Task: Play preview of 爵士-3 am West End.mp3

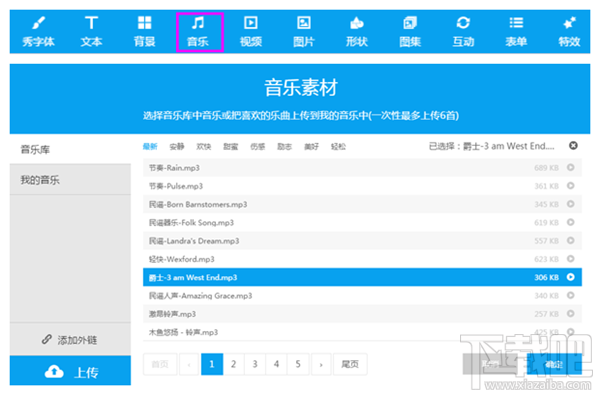Action: pyautogui.click(x=571, y=277)
